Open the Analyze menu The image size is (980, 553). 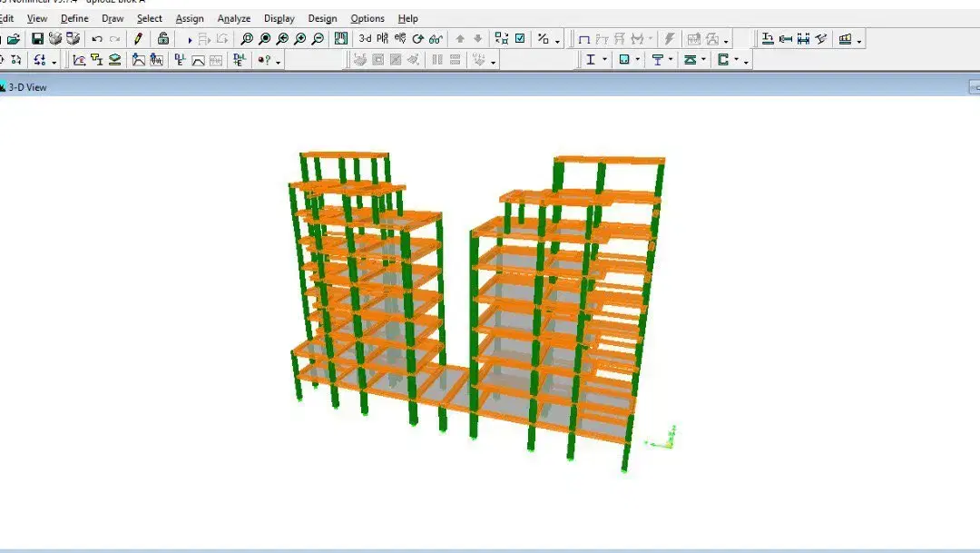[234, 19]
